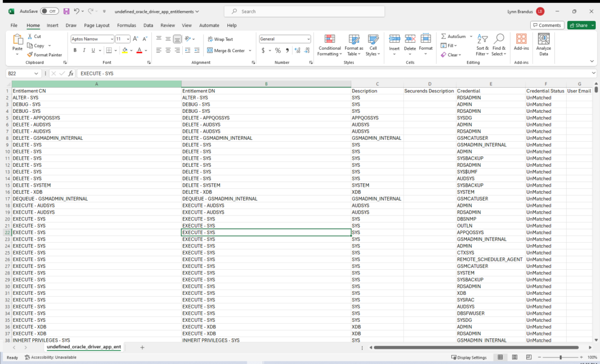600x364 pixels.
Task: Click Decrease Decimal icon
Action: (x=307, y=50)
